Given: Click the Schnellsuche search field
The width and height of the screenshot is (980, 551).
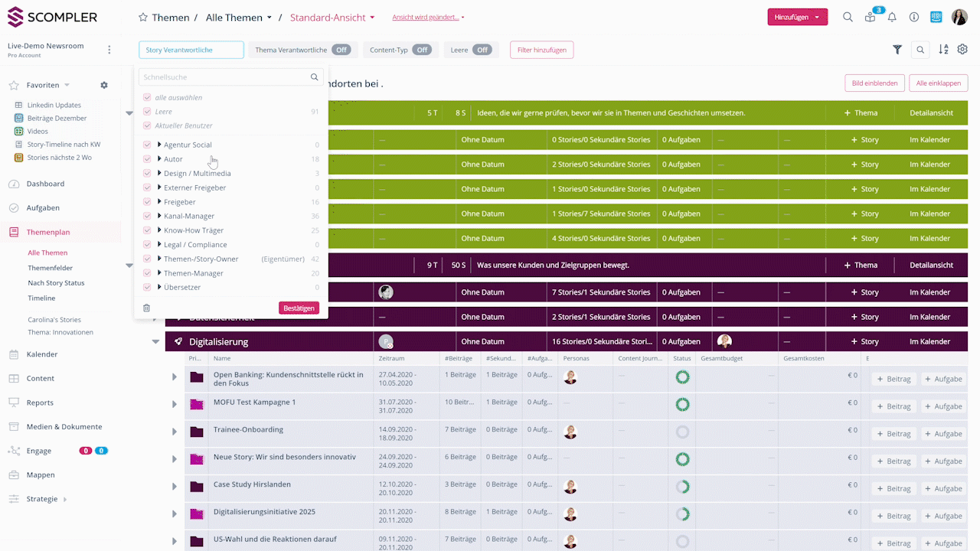Looking at the screenshot, I should click(225, 77).
